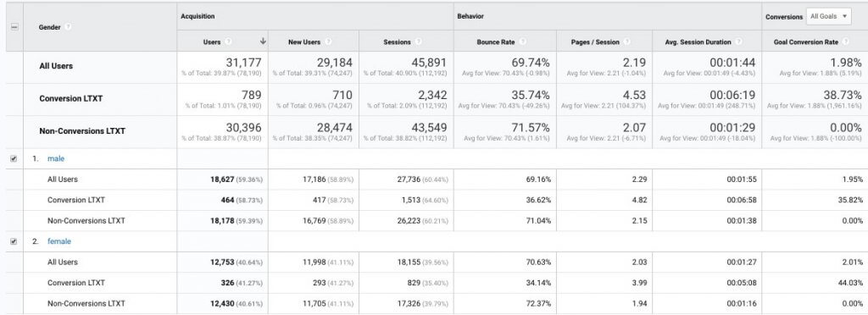Uncheck the male row checkbox
The height and width of the screenshot is (315, 868).
[x=14, y=158]
